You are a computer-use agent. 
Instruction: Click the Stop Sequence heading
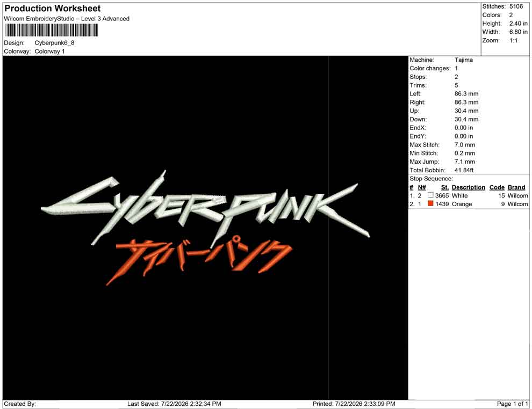point(431,179)
